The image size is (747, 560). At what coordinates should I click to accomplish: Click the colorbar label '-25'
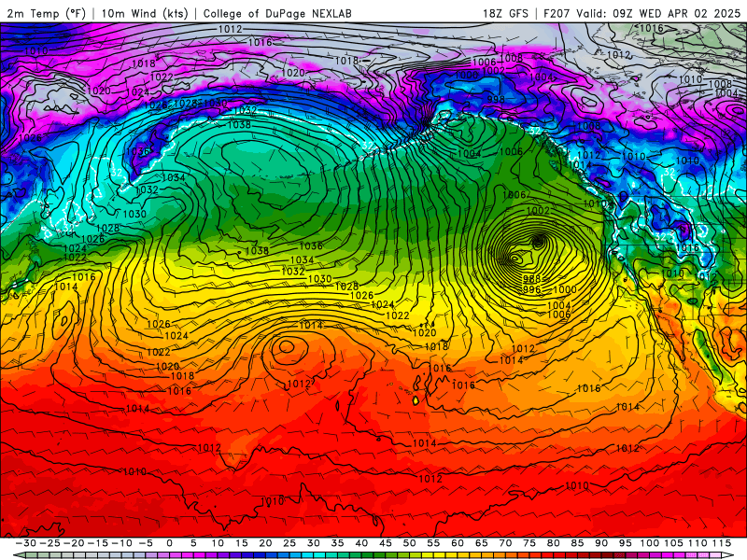click(50, 543)
